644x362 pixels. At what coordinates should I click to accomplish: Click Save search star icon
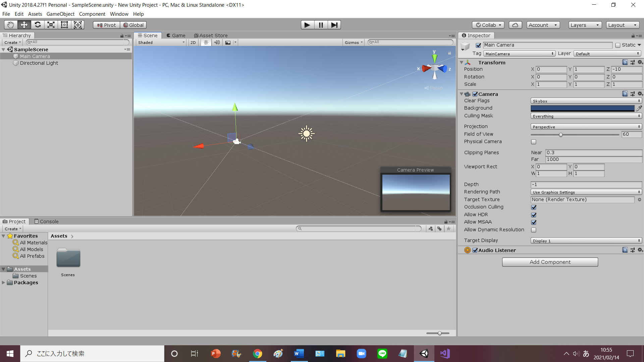448,229
